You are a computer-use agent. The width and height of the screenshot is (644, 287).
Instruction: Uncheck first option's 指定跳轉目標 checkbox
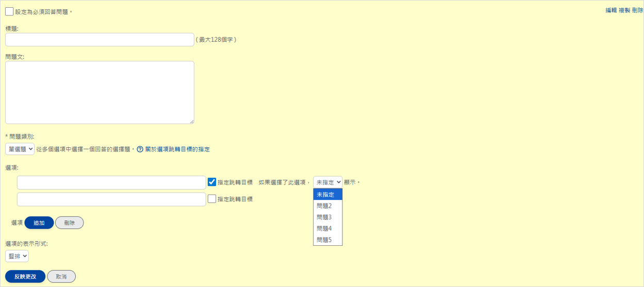[x=212, y=182]
